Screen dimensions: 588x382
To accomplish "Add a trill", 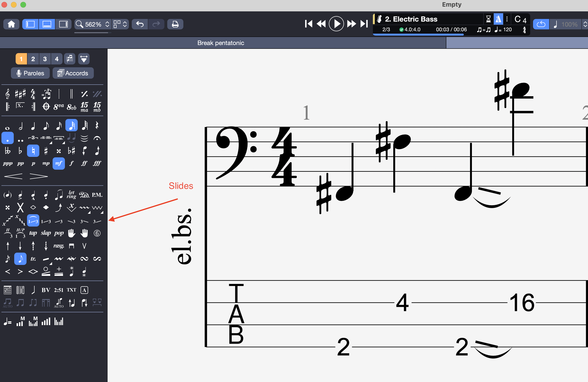I will pyautogui.click(x=33, y=259).
